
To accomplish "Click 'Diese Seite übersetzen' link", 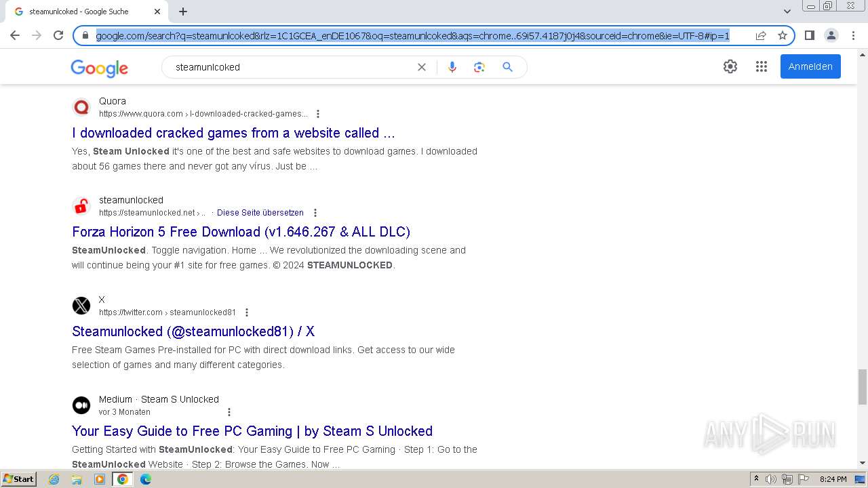I will tap(260, 213).
